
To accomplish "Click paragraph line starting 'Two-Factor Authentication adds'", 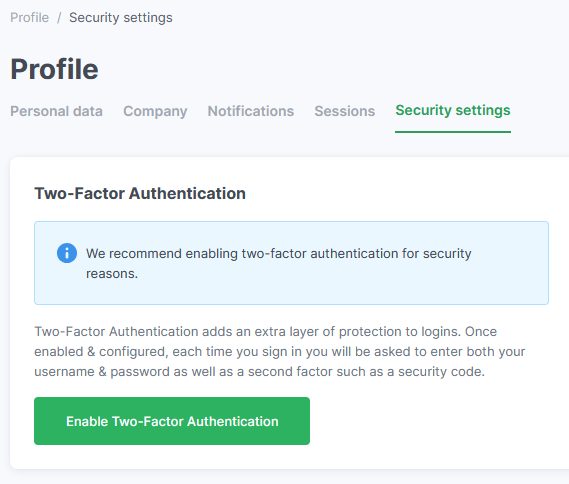I will (266, 332).
